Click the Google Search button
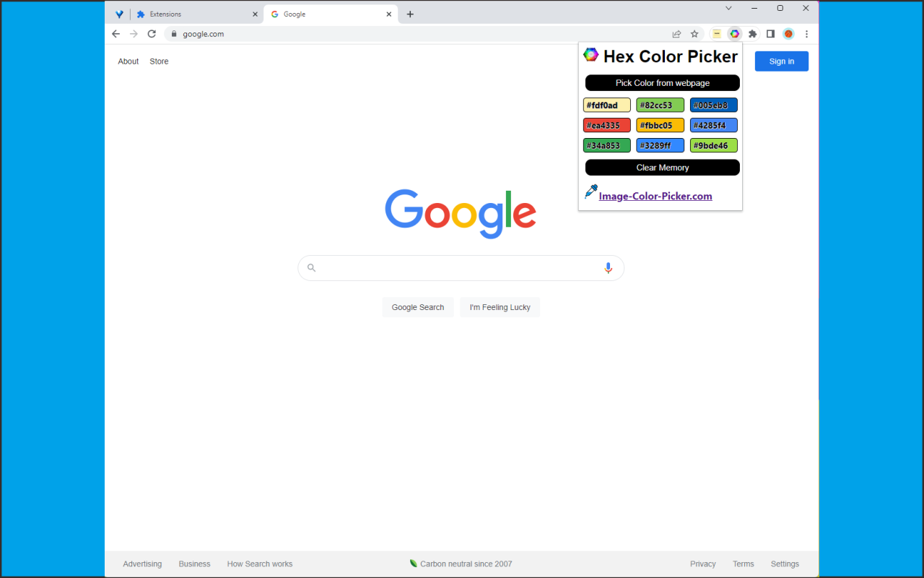The height and width of the screenshot is (578, 924). pyautogui.click(x=418, y=307)
